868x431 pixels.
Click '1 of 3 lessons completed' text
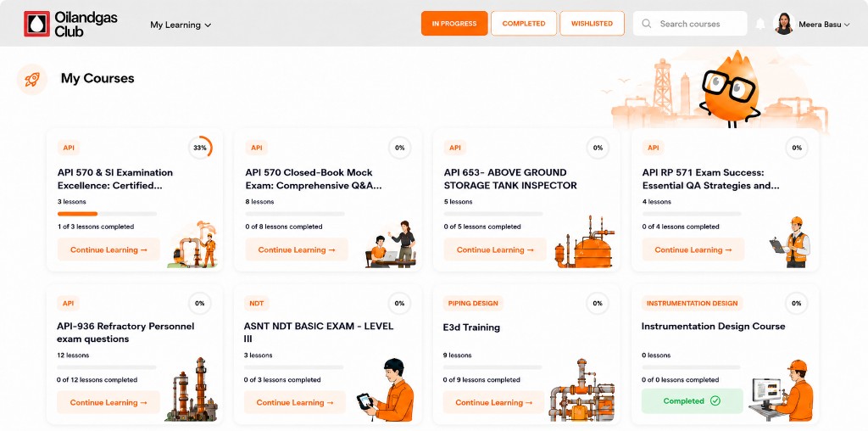coord(96,227)
